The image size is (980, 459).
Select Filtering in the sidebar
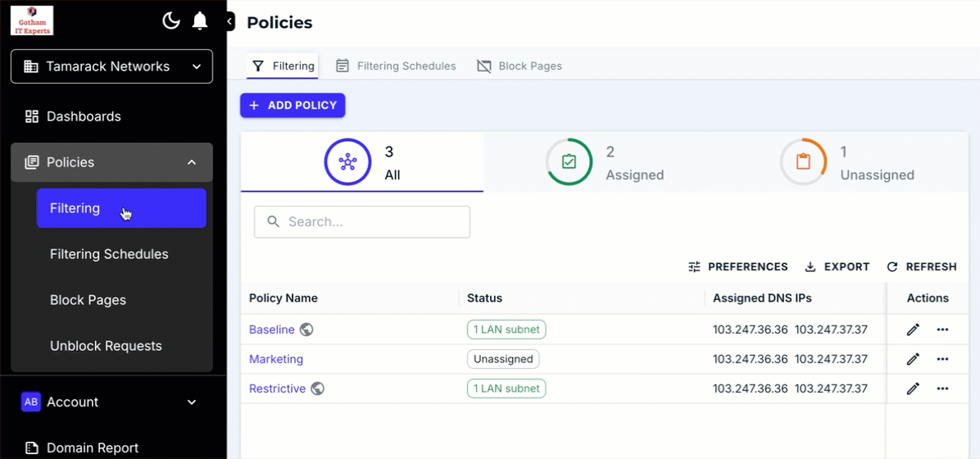click(121, 208)
